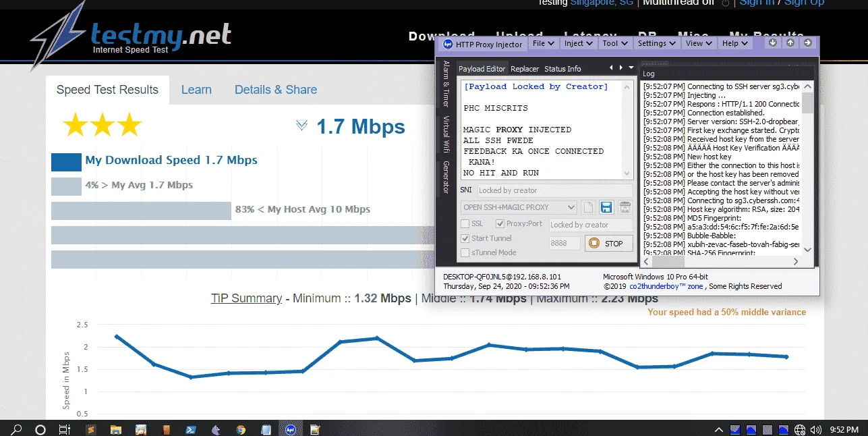This screenshot has height=436, width=868.
Task: Click the up arrow icon in injector title bar
Action: point(790,43)
